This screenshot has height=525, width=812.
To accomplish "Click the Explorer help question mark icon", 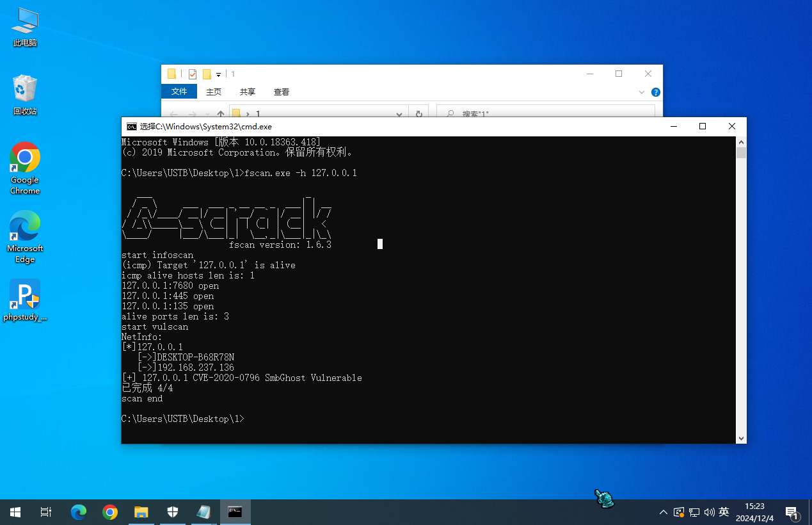I will click(x=655, y=92).
